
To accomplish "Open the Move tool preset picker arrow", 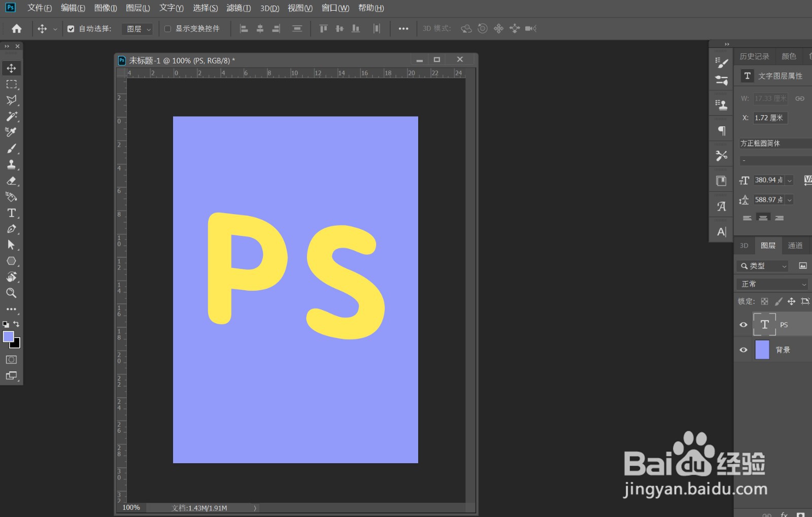I will (55, 29).
